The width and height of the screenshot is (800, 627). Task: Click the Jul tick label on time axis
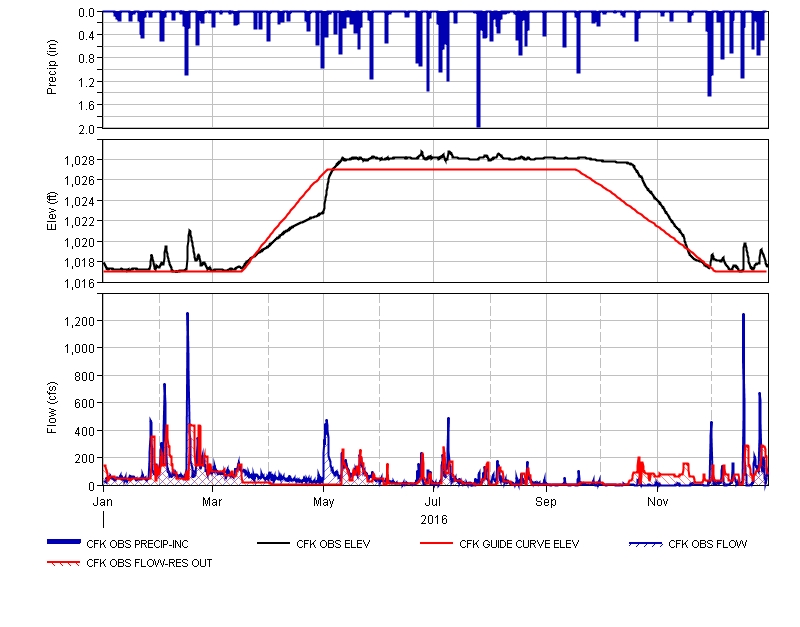[433, 501]
